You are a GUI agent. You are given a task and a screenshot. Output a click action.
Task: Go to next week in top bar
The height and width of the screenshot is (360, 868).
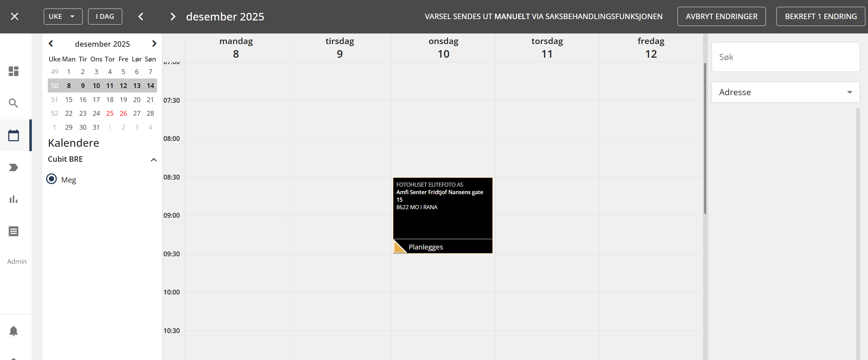pos(173,16)
